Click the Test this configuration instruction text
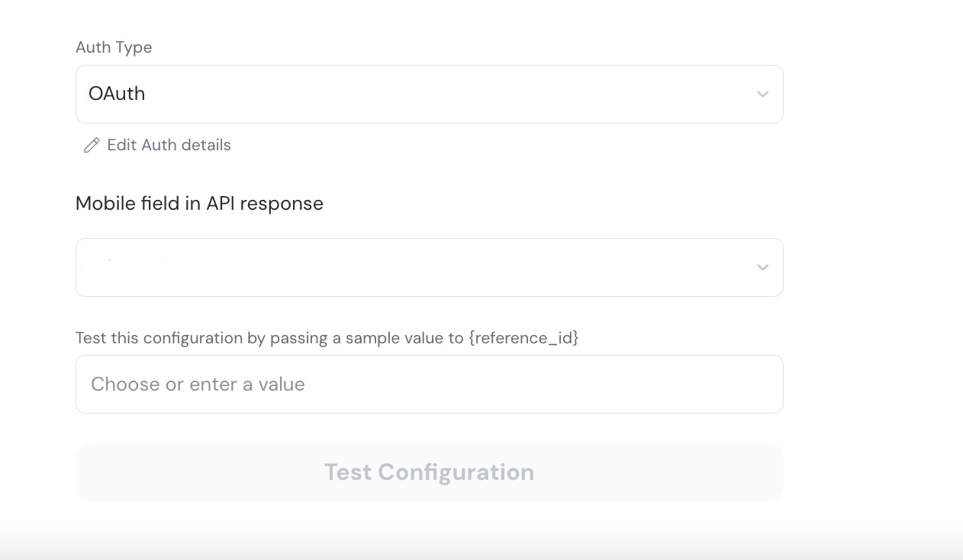Screen dimensions: 963x560 [267, 338]
